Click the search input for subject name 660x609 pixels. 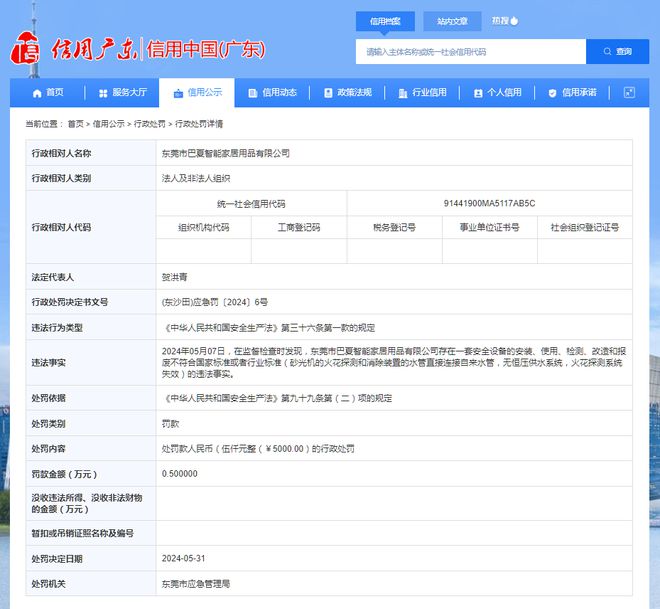point(471,51)
